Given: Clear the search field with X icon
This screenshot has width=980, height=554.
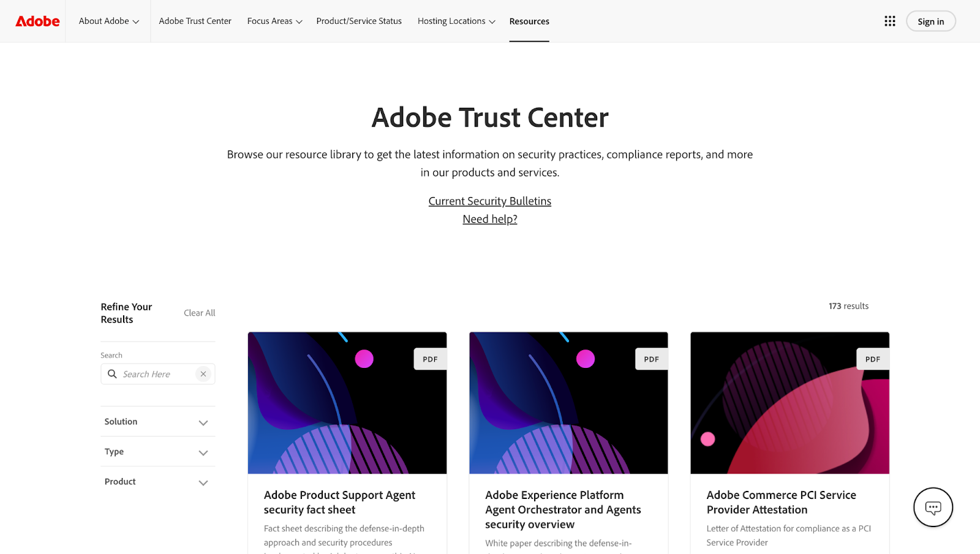Looking at the screenshot, I should (x=203, y=374).
